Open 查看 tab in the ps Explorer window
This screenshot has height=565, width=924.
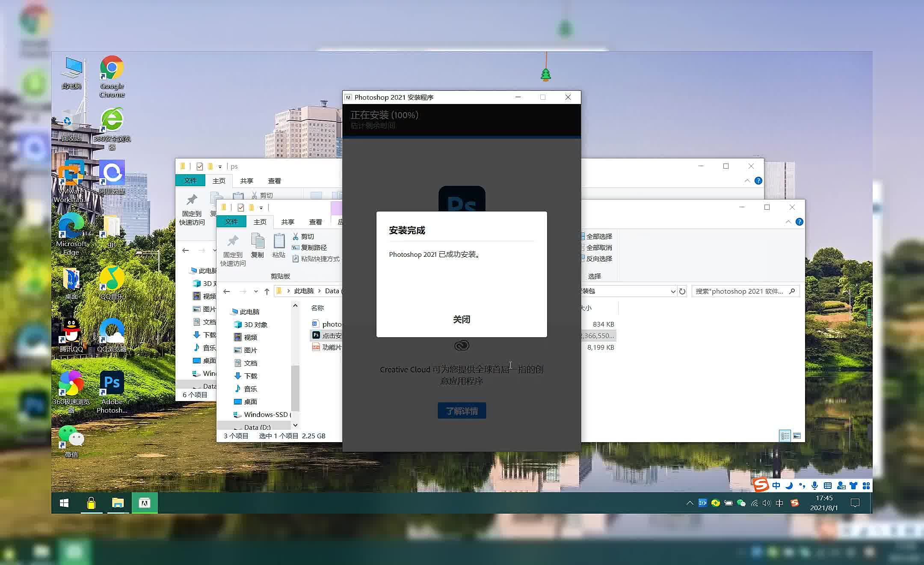click(x=274, y=181)
